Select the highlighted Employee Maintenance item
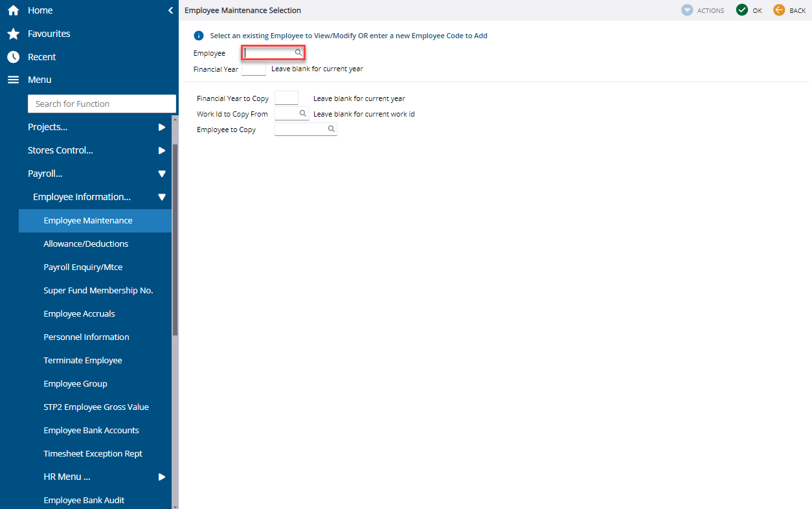Viewport: 812px width, 509px height. [95, 220]
